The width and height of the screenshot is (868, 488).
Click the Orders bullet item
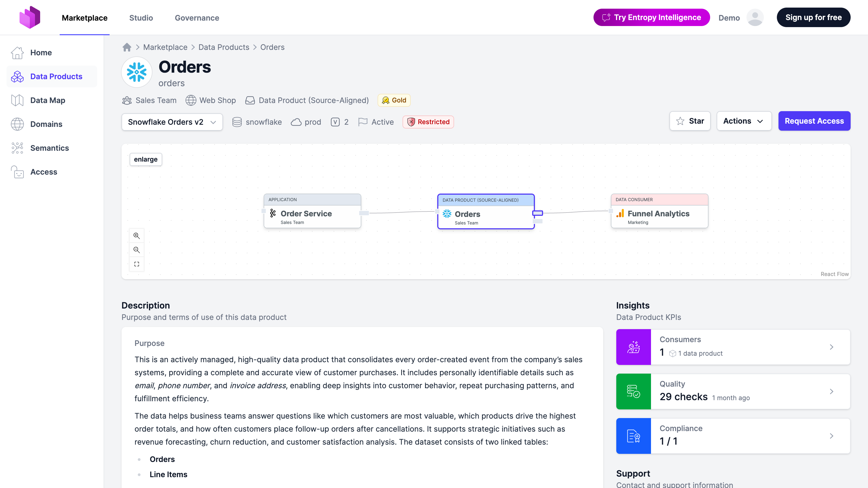tap(162, 459)
